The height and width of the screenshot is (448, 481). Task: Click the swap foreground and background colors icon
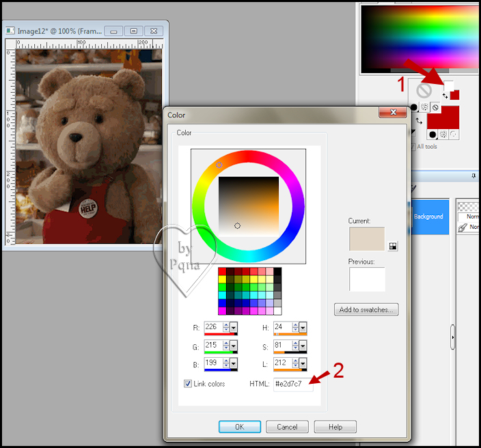(445, 96)
